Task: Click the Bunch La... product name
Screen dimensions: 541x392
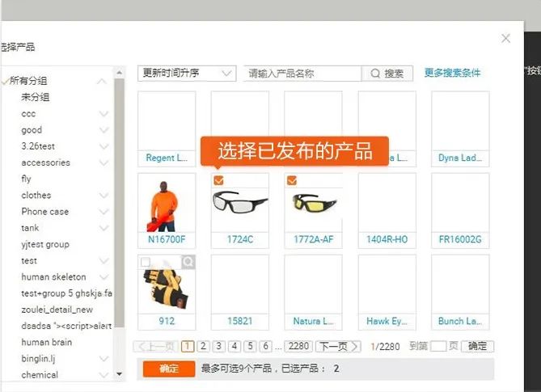Action: (460, 322)
